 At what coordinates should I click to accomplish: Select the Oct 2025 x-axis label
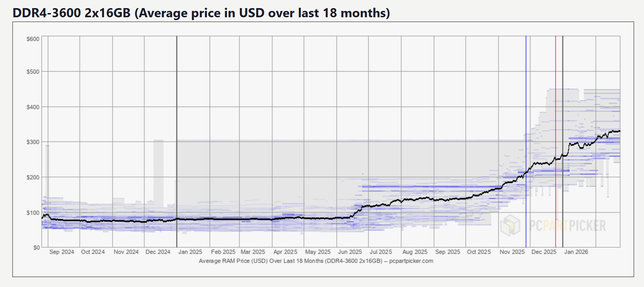[x=479, y=252]
